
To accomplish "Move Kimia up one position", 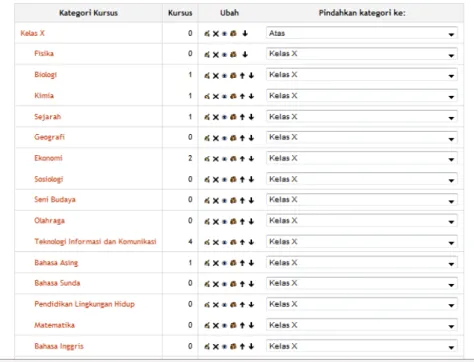I will pos(242,96).
